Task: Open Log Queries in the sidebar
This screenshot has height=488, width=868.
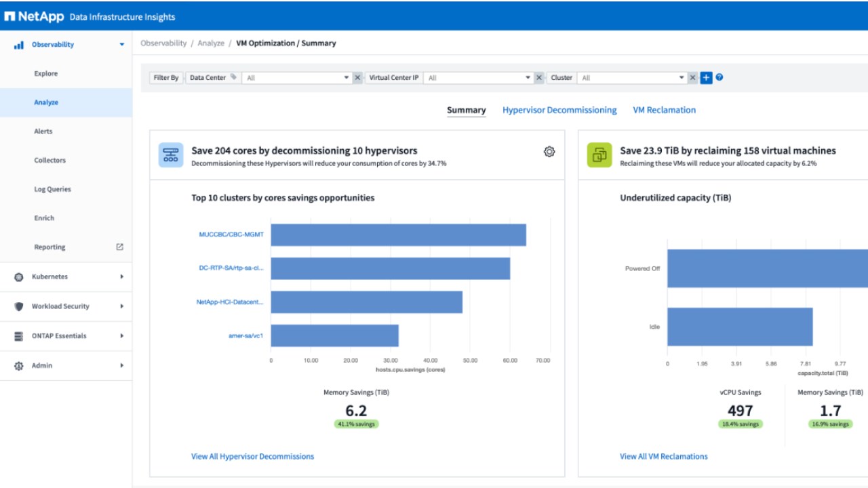Action: (53, 190)
